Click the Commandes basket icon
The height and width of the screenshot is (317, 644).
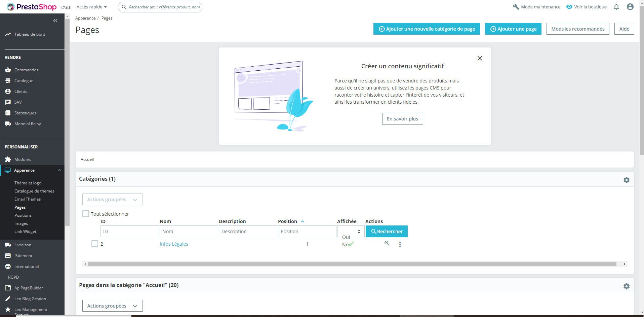click(8, 70)
